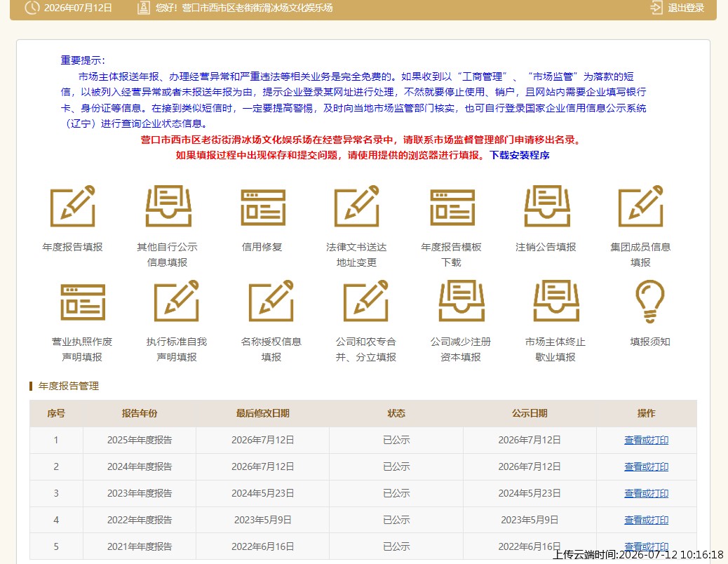This screenshot has height=564, width=728.
Task: Open the 填报须知 lightbulb icon
Action: 650,301
